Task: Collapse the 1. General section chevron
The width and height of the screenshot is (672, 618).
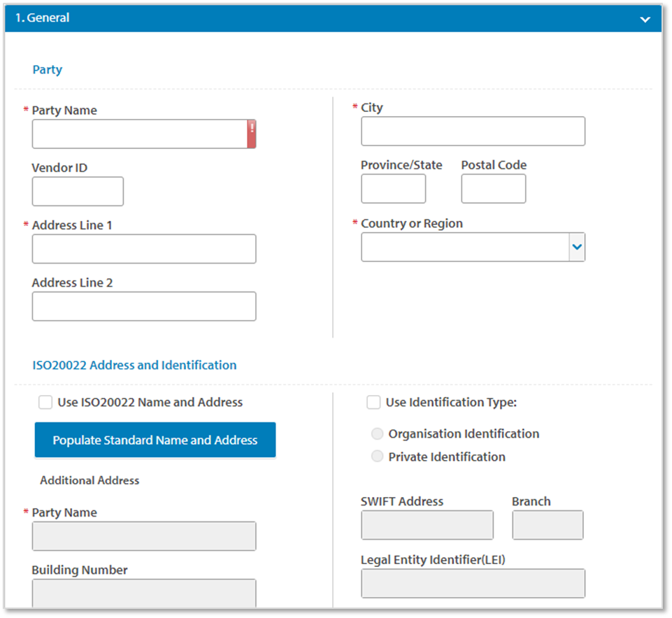Action: [x=645, y=19]
